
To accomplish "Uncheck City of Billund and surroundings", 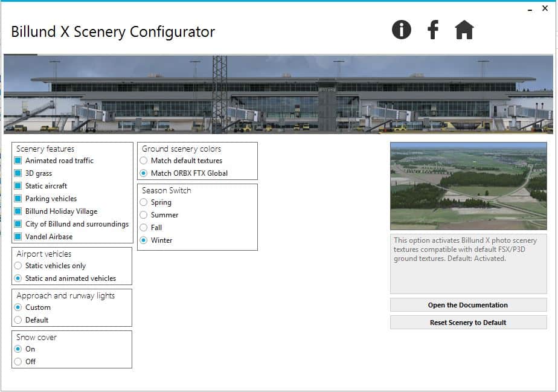I will coord(18,224).
